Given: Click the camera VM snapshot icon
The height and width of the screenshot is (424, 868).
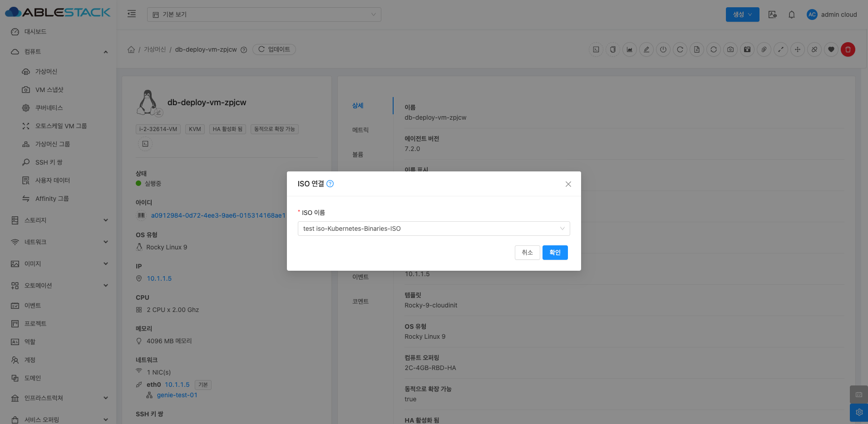Looking at the screenshot, I should point(730,49).
